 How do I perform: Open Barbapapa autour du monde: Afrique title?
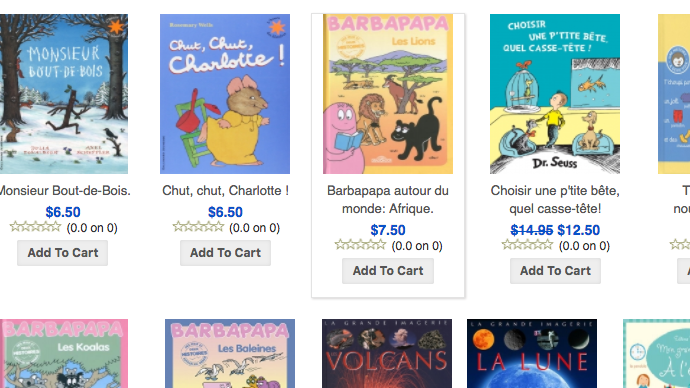point(388,200)
